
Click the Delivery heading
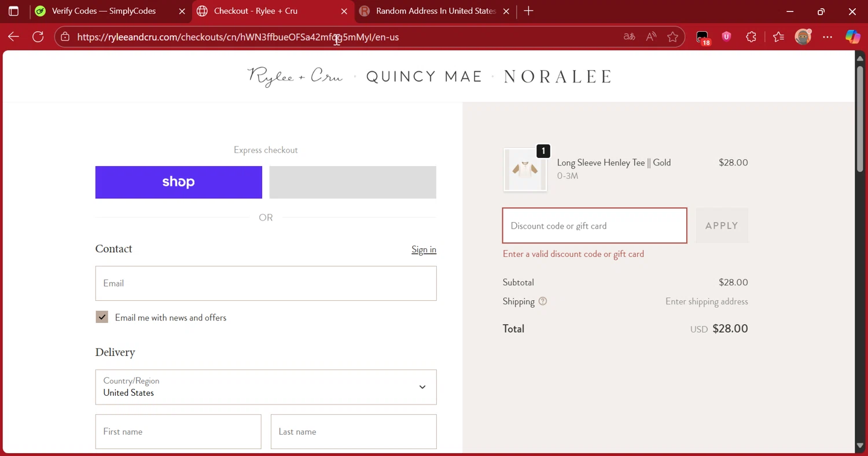click(115, 352)
